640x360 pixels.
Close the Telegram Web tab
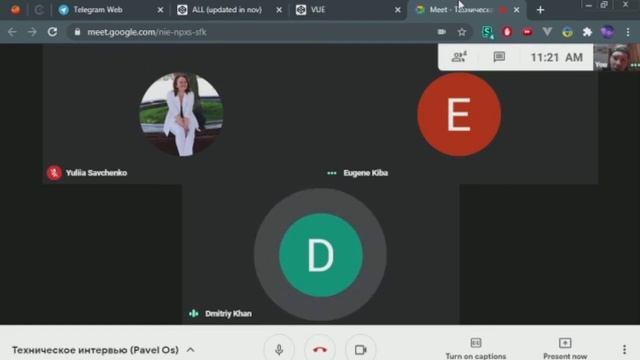tap(160, 10)
